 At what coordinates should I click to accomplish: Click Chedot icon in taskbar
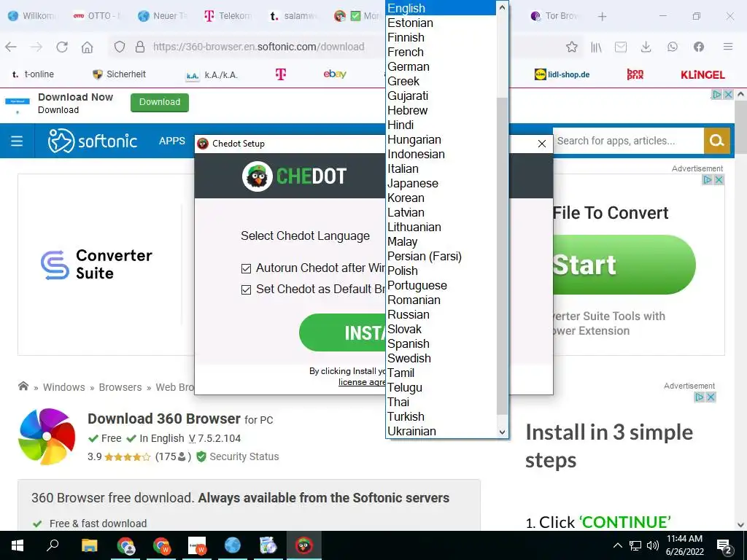tap(304, 545)
